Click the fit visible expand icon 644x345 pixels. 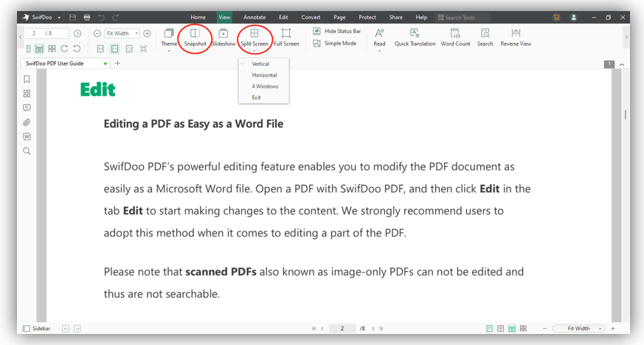pos(143,49)
